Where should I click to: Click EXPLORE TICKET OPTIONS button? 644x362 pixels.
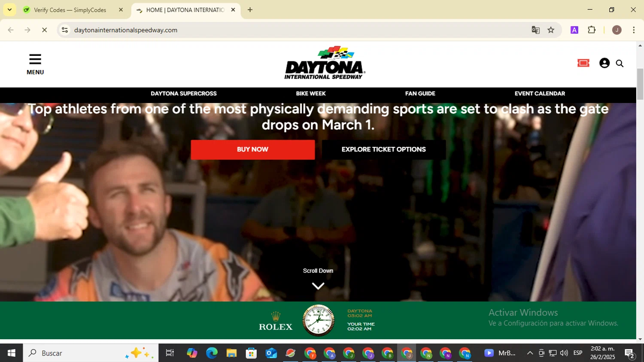tap(384, 149)
